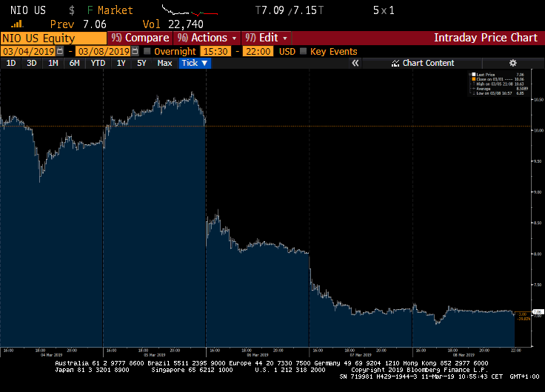This screenshot has height=392, width=545.
Task: Select the 3D range tab
Action: [32, 63]
